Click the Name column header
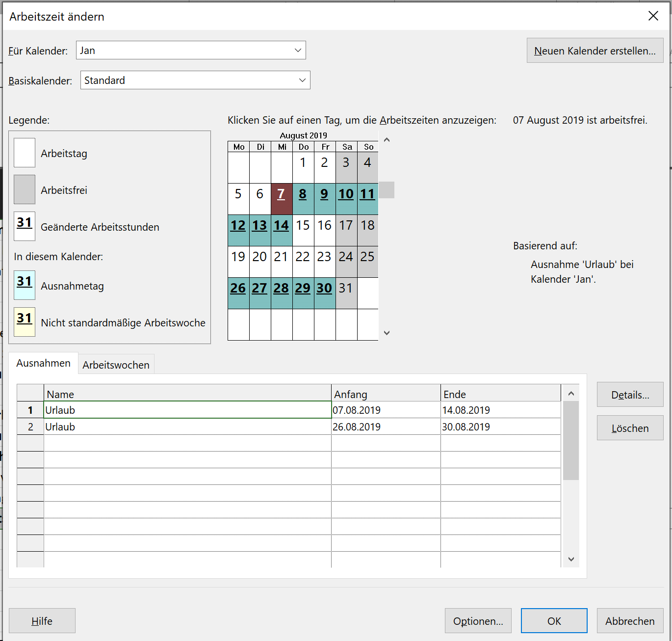The image size is (672, 641). point(188,394)
